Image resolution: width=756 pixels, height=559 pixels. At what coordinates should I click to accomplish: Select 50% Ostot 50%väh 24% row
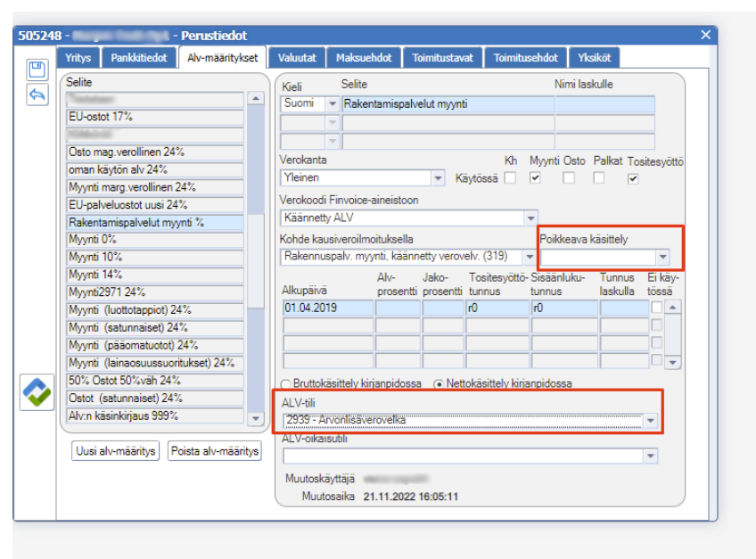(155, 381)
